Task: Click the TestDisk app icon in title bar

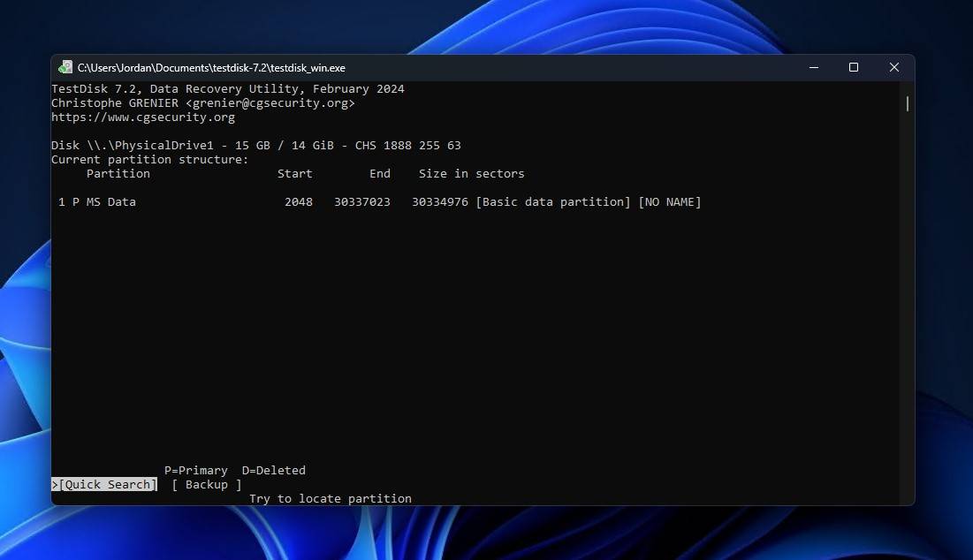Action: (x=65, y=68)
